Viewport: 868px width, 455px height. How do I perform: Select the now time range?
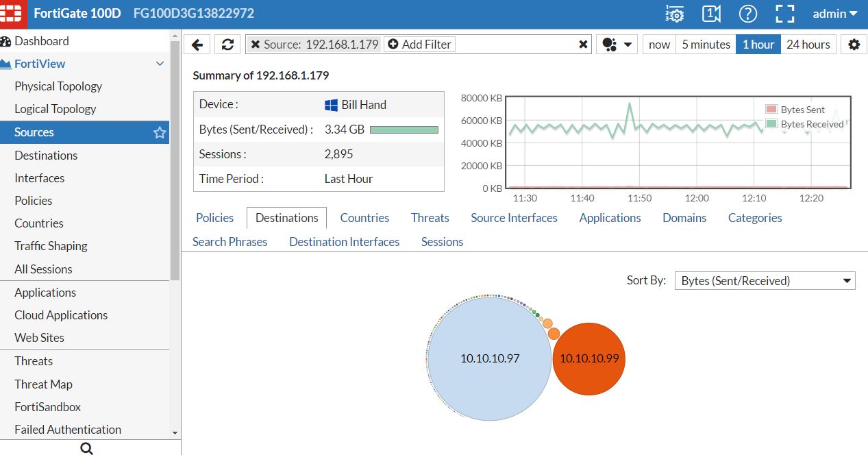tap(659, 45)
